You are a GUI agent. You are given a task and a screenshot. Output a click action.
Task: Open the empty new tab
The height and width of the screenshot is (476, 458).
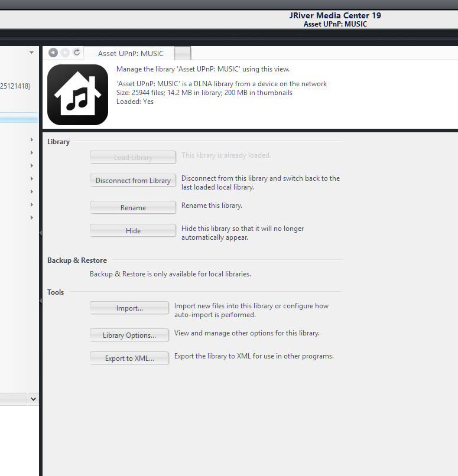click(183, 53)
